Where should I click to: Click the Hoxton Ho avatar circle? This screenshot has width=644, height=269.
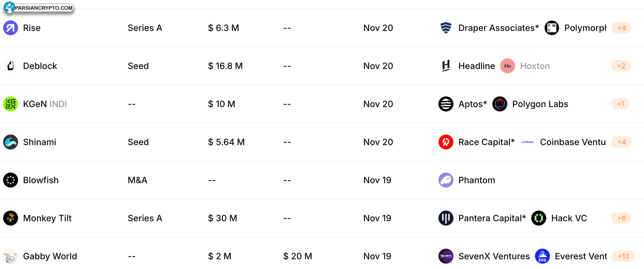click(x=508, y=66)
